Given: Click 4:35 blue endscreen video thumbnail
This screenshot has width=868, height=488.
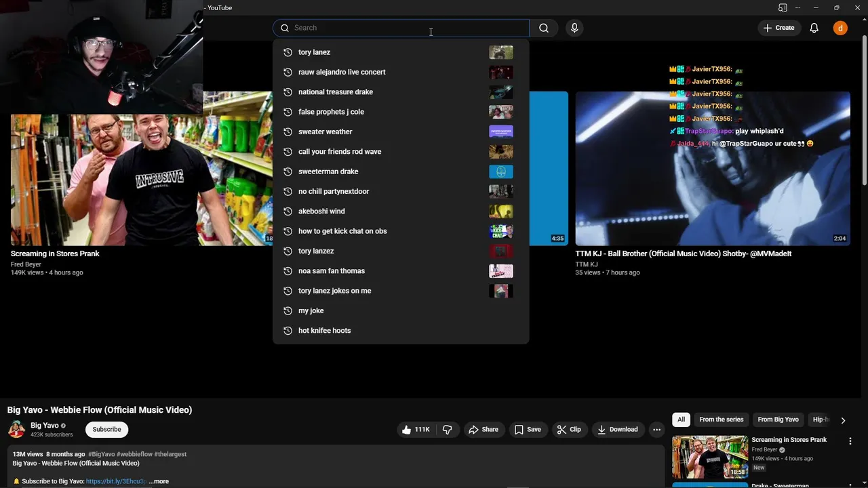Looking at the screenshot, I should point(549,169).
